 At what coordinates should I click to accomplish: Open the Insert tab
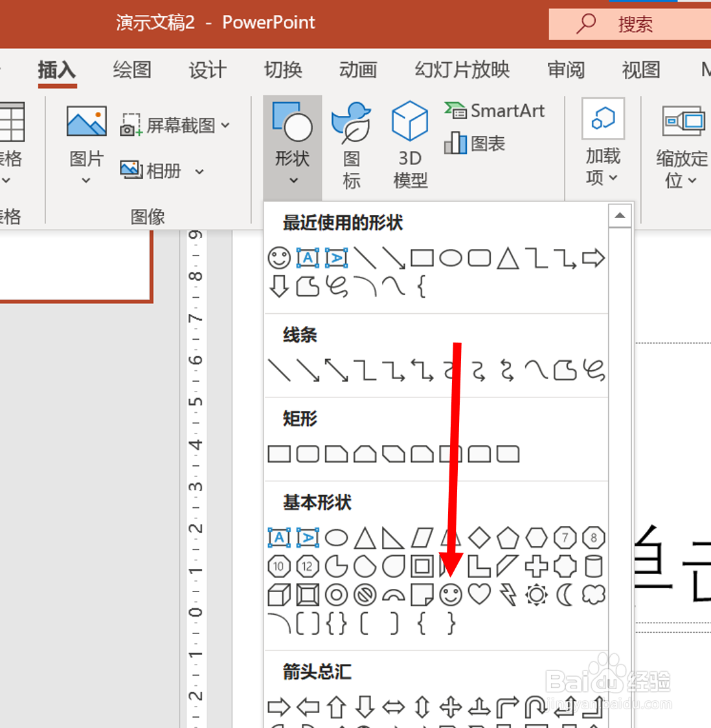click(57, 71)
